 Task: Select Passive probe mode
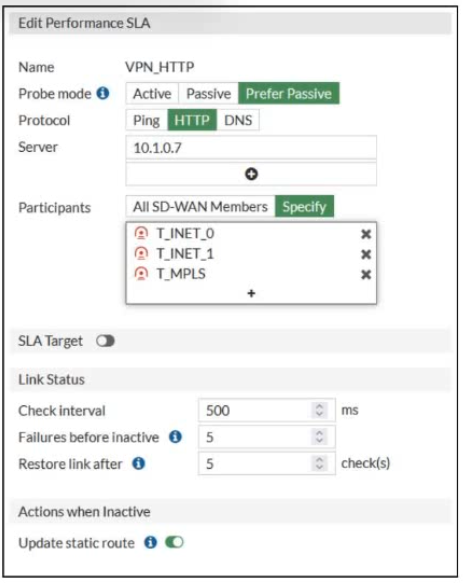[x=209, y=93]
